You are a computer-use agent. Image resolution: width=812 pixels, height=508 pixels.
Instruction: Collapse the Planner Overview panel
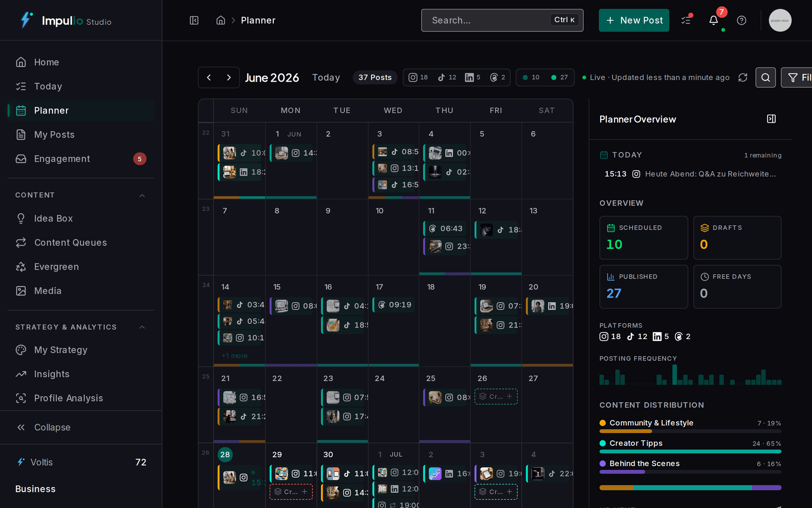pos(771,119)
